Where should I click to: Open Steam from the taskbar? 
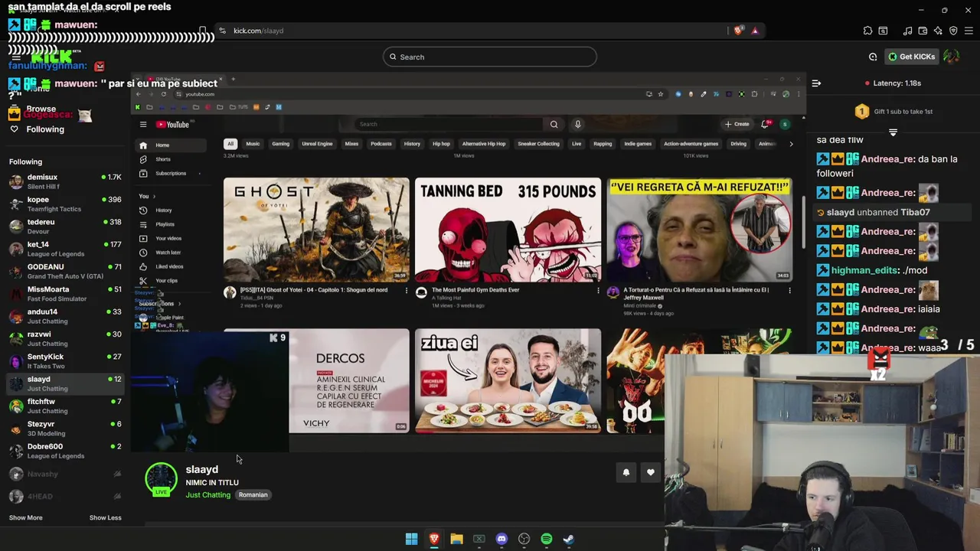[569, 539]
